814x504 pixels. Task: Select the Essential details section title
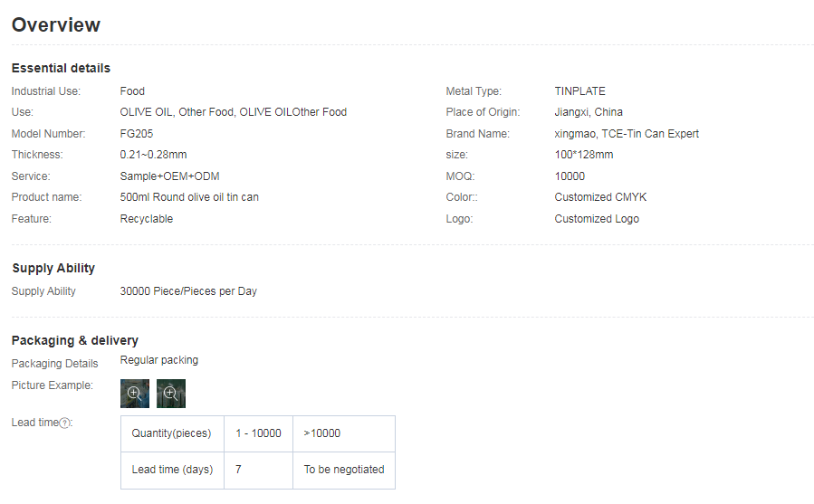pyautogui.click(x=61, y=68)
